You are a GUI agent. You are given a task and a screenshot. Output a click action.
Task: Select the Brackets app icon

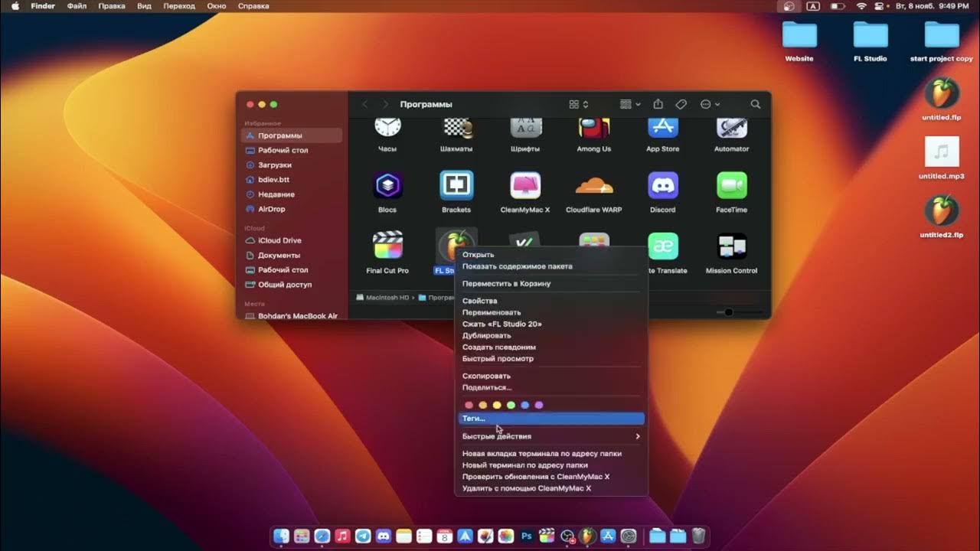click(457, 185)
